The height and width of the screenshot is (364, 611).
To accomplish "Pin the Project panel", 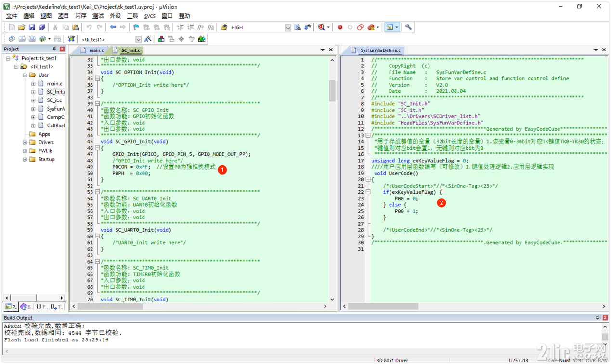I will click(54, 49).
